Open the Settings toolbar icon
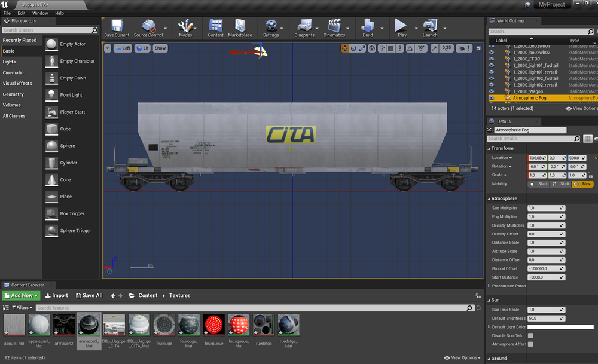Viewport: 598px width, 364px height. (x=271, y=28)
